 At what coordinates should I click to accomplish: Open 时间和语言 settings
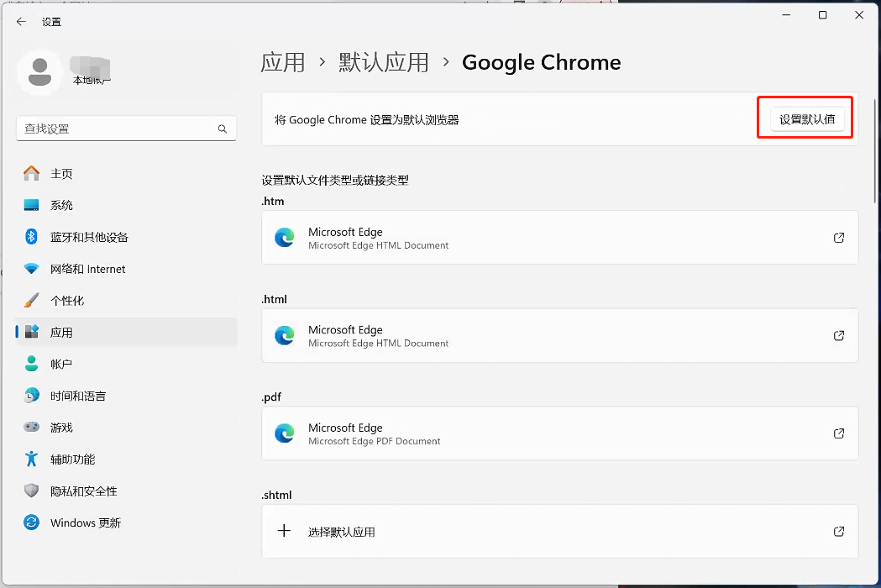point(126,396)
